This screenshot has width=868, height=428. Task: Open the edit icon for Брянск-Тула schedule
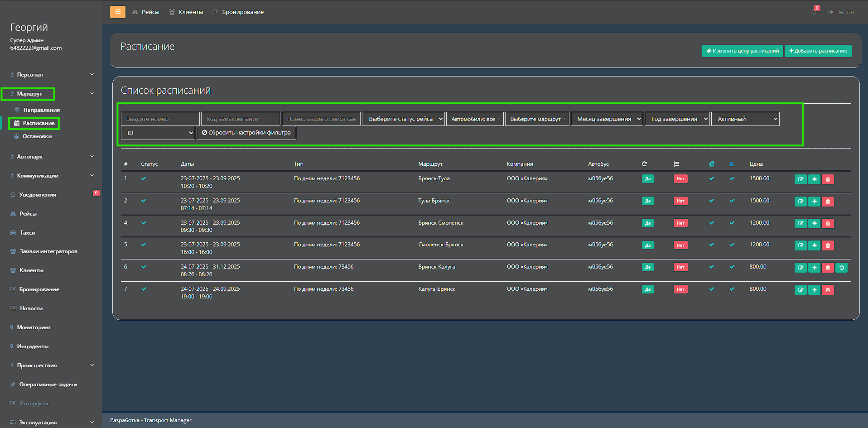(800, 179)
